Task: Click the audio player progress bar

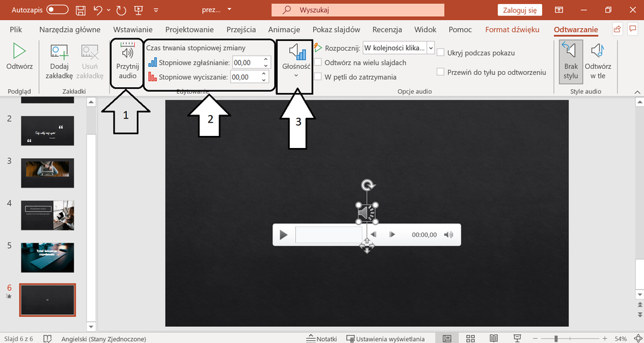Action: 329,235
